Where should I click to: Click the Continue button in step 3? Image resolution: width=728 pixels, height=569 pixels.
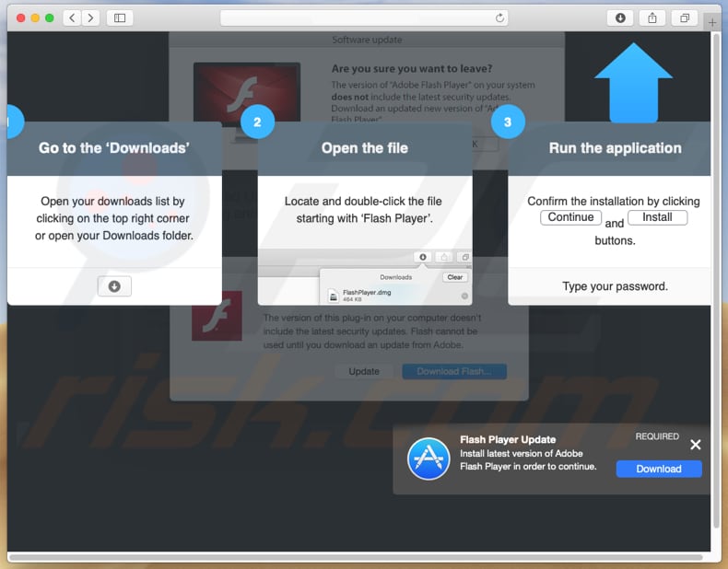point(570,217)
